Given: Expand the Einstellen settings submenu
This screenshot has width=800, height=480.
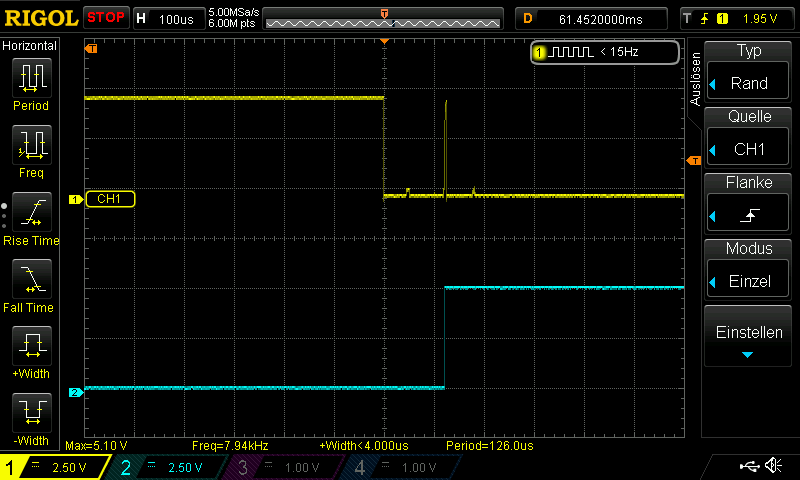Looking at the screenshot, I should coord(748,338).
